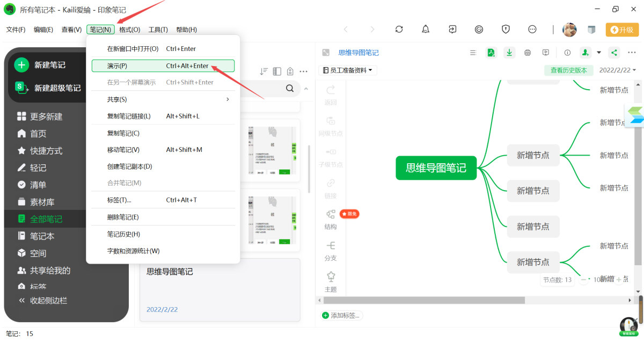The image size is (644, 342).
Task: Open 编辑(E) menu
Action: pyautogui.click(x=43, y=30)
